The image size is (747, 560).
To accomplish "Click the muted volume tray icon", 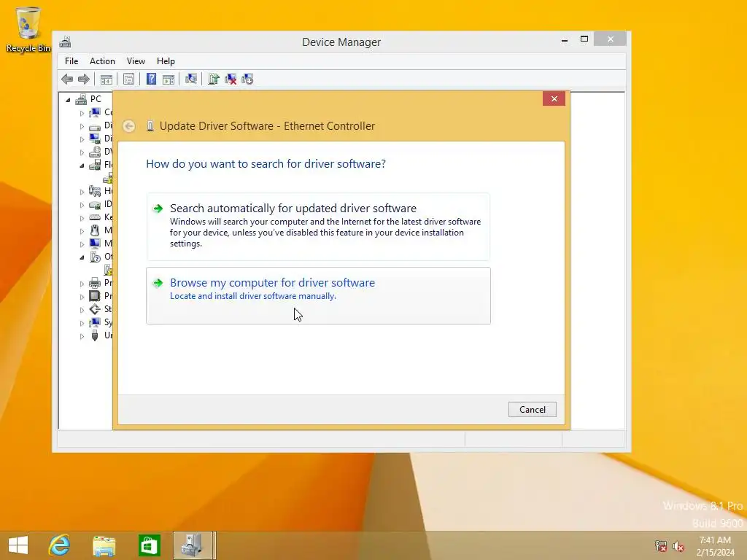I will pos(678,546).
